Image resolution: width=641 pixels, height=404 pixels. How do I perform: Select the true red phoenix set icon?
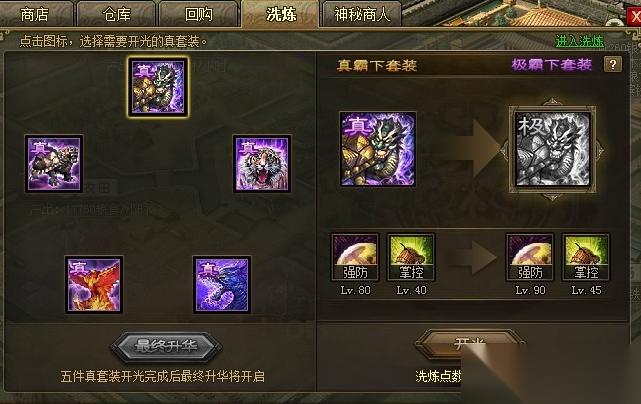tap(94, 285)
